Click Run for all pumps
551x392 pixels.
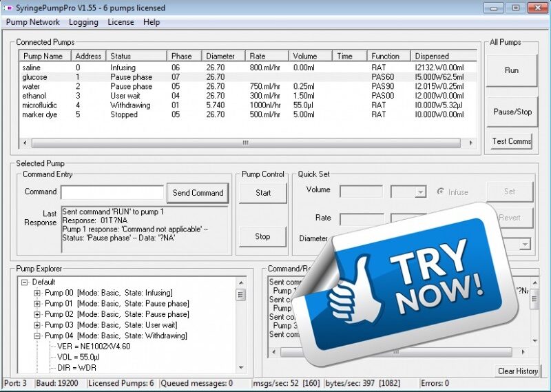(x=512, y=70)
